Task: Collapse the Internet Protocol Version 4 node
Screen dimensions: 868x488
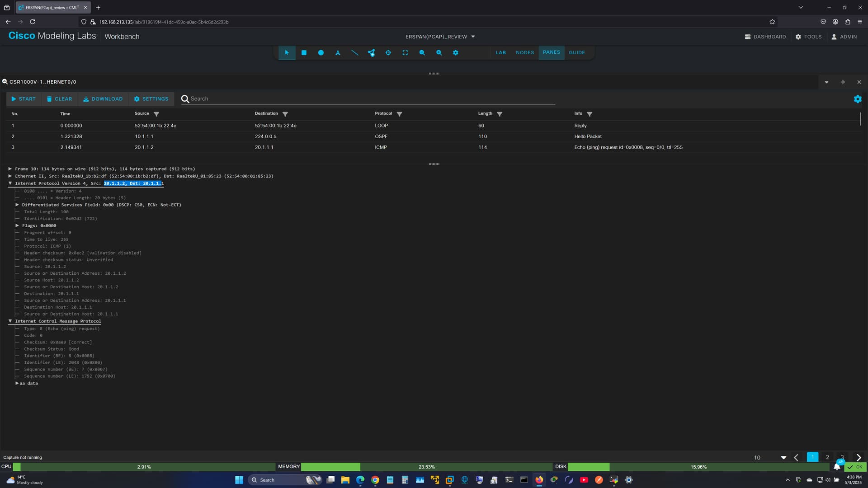Action: pyautogui.click(x=10, y=183)
